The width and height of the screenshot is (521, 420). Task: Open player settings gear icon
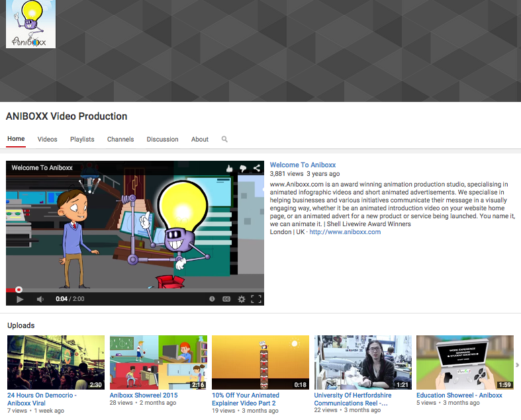pos(242,299)
